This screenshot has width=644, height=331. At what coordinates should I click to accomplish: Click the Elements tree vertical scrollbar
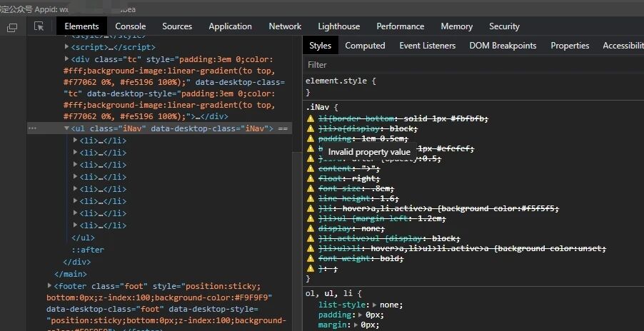point(296,183)
